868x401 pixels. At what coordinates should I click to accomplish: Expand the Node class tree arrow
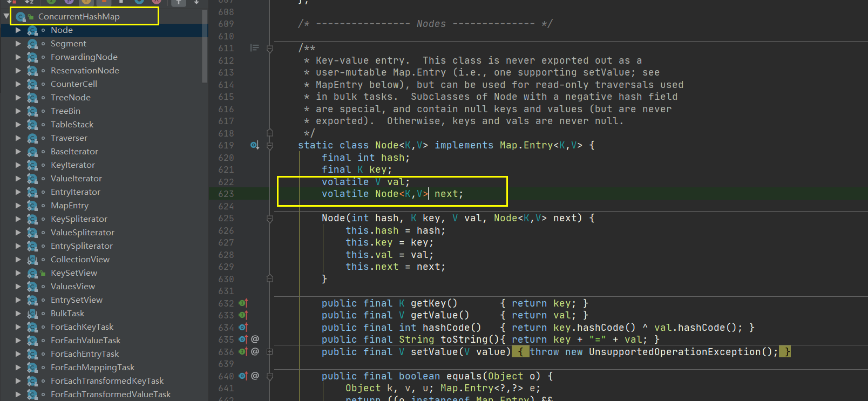(18, 30)
